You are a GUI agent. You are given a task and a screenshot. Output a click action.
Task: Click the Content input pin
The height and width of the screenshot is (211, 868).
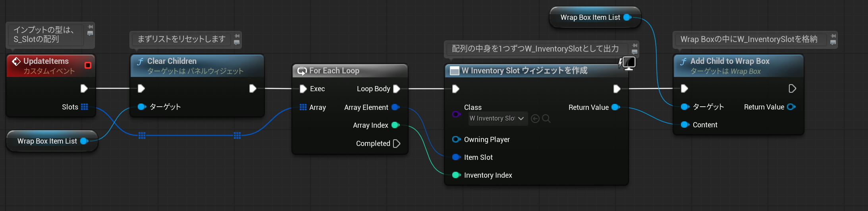685,125
